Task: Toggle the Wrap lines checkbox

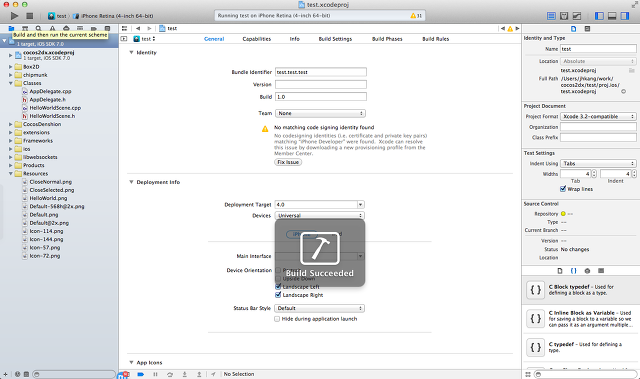Action: coord(563,189)
